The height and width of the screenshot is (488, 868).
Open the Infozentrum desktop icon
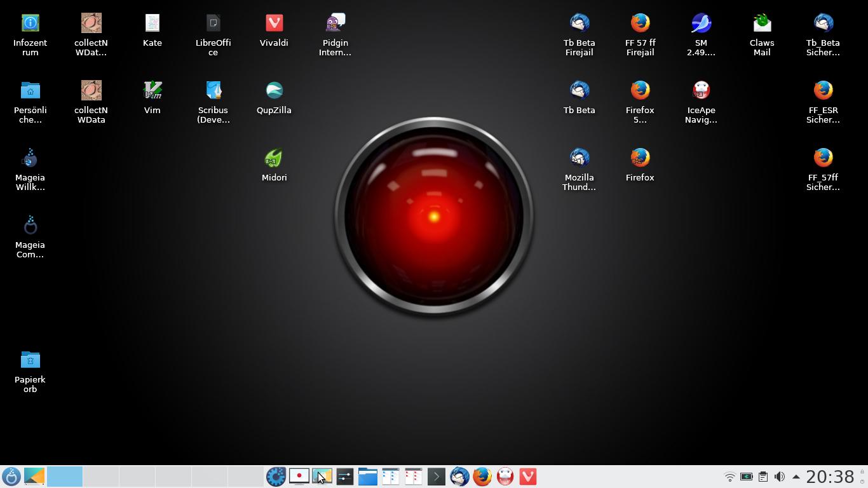coord(31,34)
